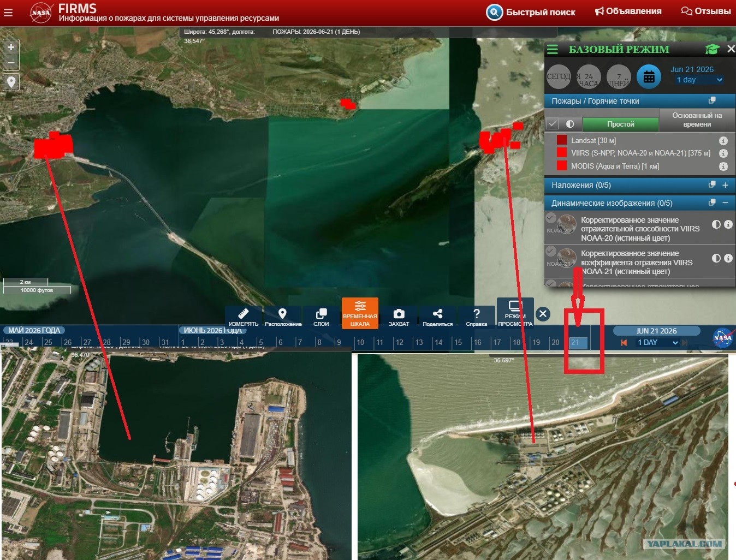
Task: Click the Jun 21 2026 date text
Action: tap(692, 69)
